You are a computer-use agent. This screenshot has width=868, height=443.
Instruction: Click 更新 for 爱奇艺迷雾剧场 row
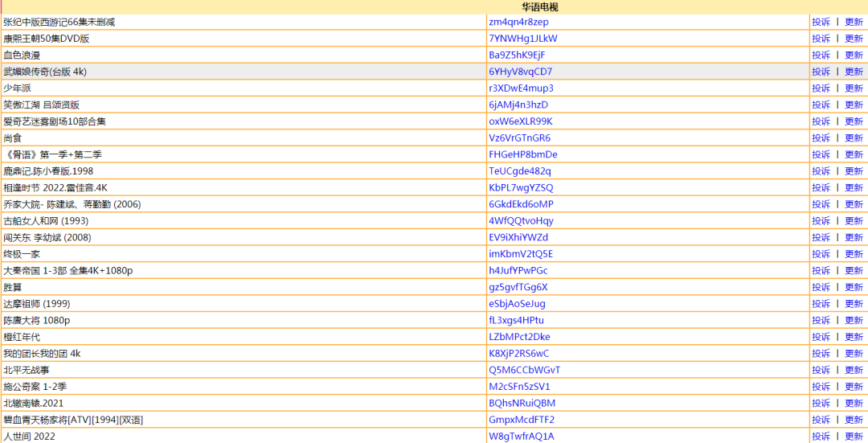[854, 122]
